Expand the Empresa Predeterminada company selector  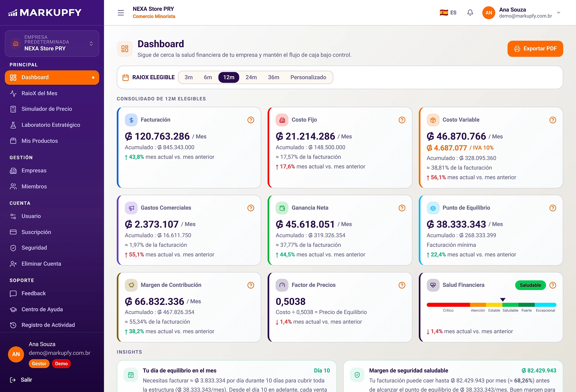click(52, 43)
